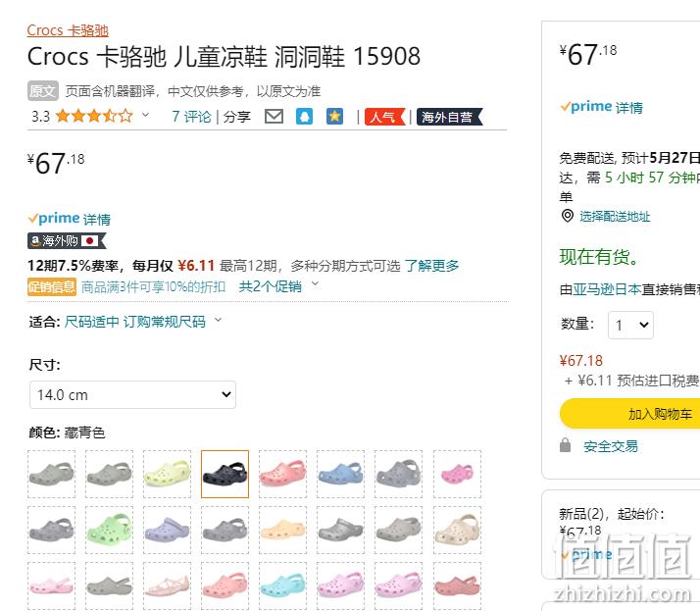The height and width of the screenshot is (611, 700).
Task: Open the 亚马逊日本 seller link
Action: tap(607, 289)
